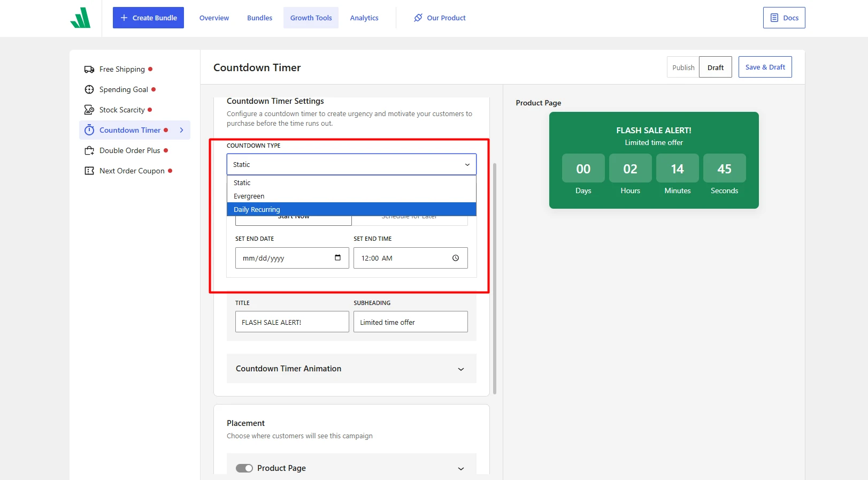Choose Daily Recurring countdown type

pyautogui.click(x=351, y=209)
